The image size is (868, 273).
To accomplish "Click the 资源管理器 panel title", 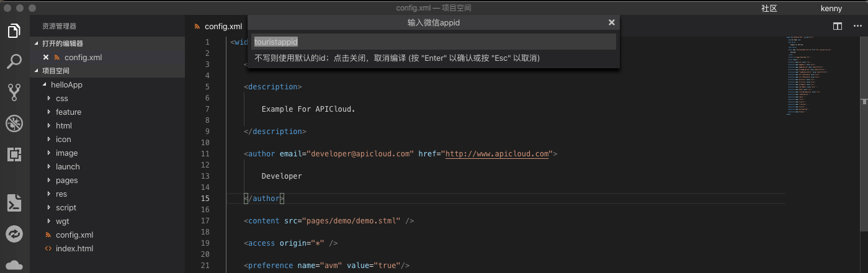I will coord(60,26).
